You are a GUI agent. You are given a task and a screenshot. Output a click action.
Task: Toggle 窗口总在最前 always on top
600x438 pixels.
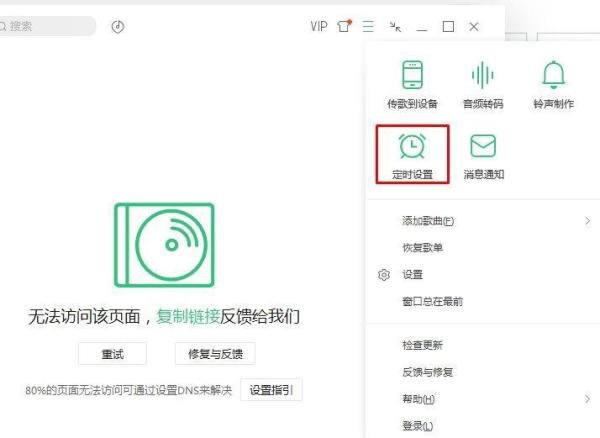click(x=432, y=301)
